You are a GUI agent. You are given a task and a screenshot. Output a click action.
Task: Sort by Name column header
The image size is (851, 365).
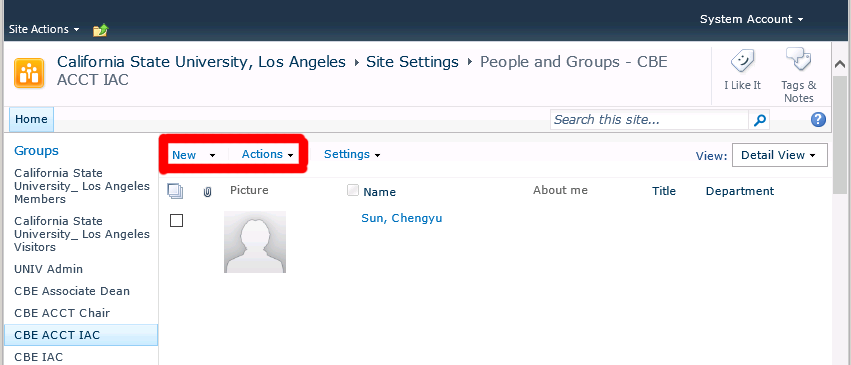click(x=379, y=192)
